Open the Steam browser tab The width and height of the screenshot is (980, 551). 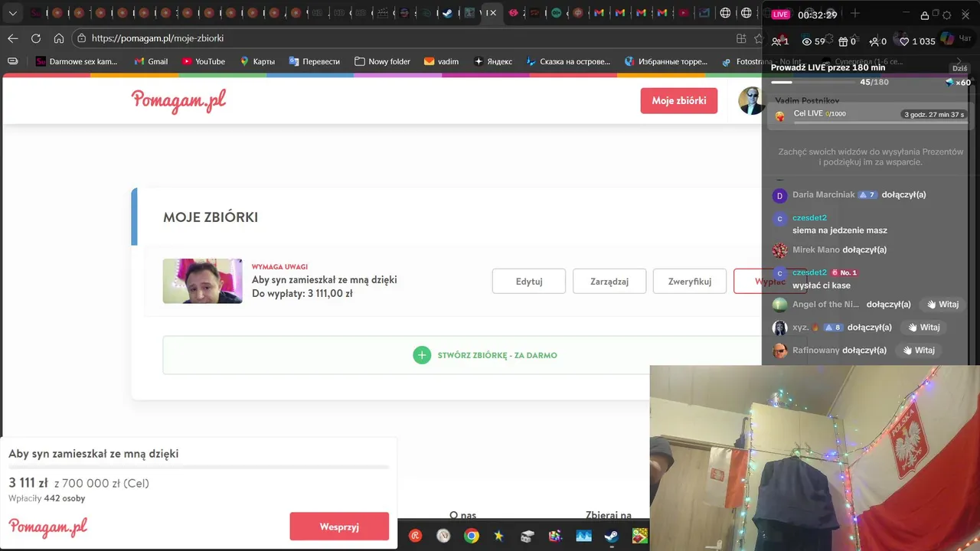pyautogui.click(x=448, y=13)
